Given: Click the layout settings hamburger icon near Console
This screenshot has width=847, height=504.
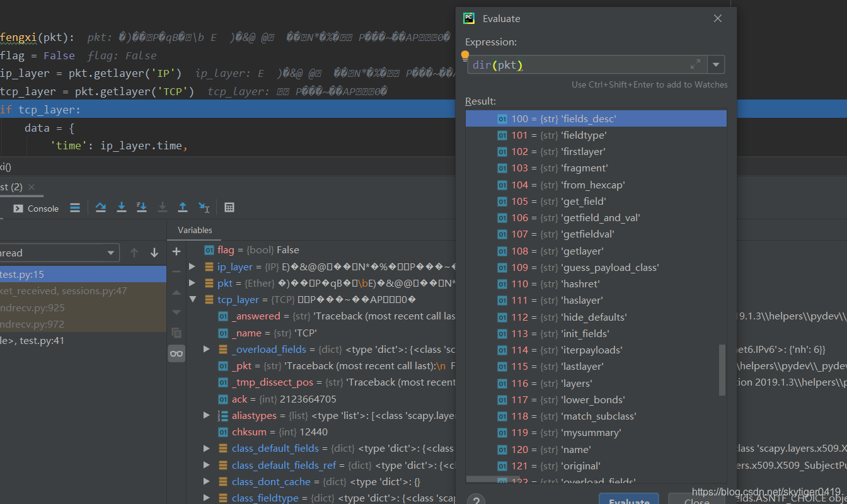Looking at the screenshot, I should 75,207.
